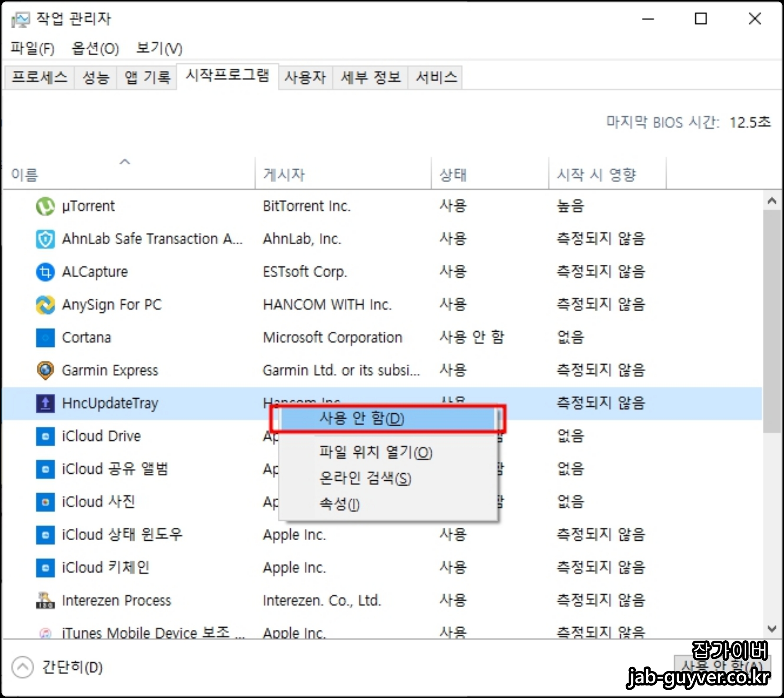This screenshot has width=784, height=698.
Task: Open the 보기(V) menu
Action: point(159,48)
